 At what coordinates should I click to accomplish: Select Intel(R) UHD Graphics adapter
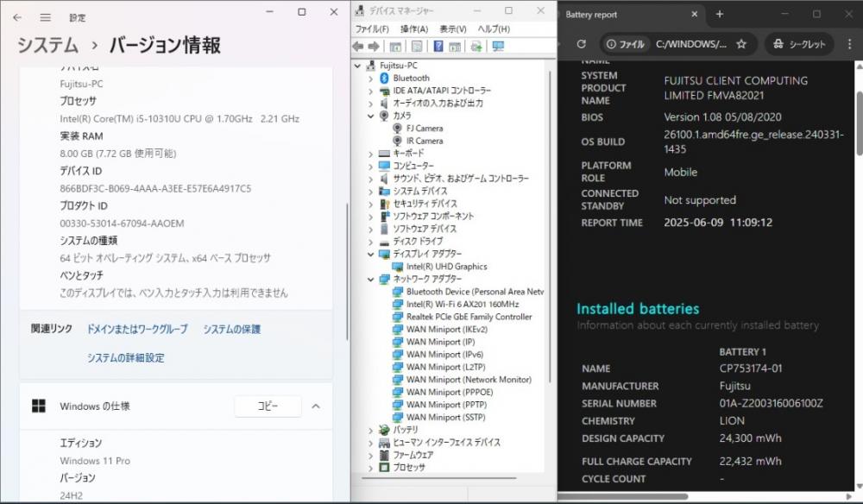(x=446, y=267)
